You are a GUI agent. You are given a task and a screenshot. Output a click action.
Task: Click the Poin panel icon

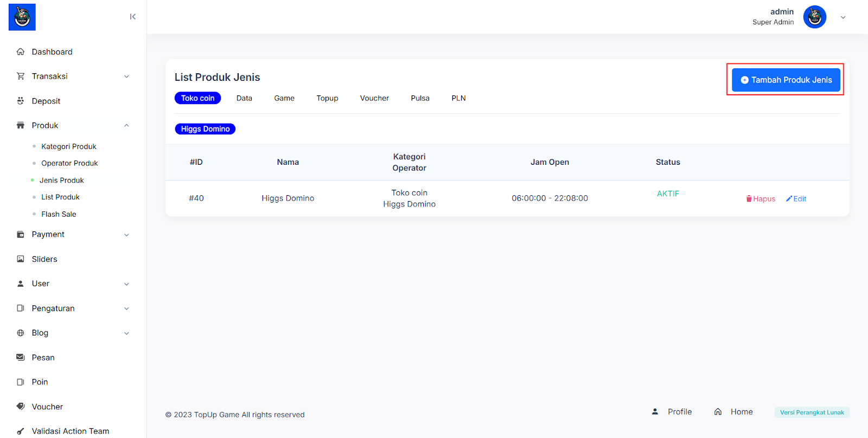(21, 382)
